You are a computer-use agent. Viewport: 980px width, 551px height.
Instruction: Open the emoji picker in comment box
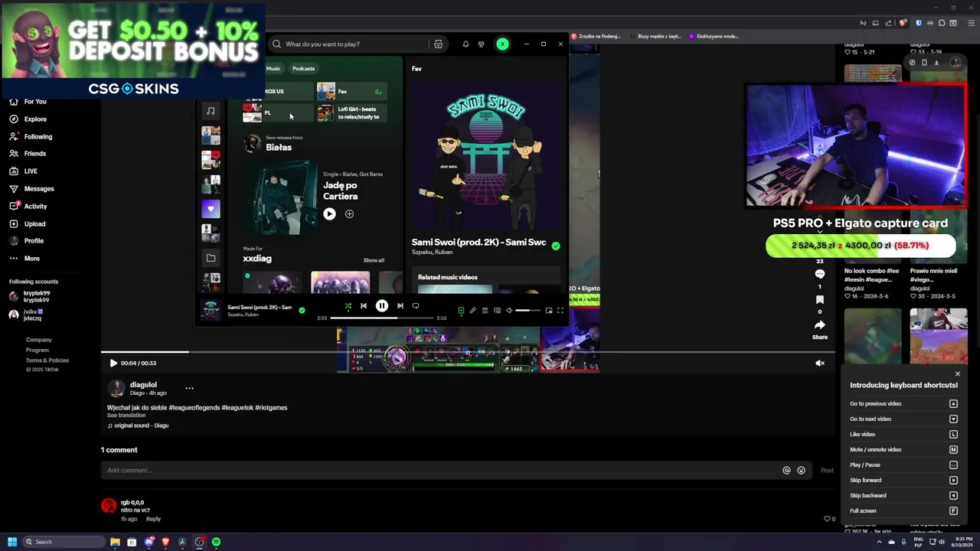(801, 471)
